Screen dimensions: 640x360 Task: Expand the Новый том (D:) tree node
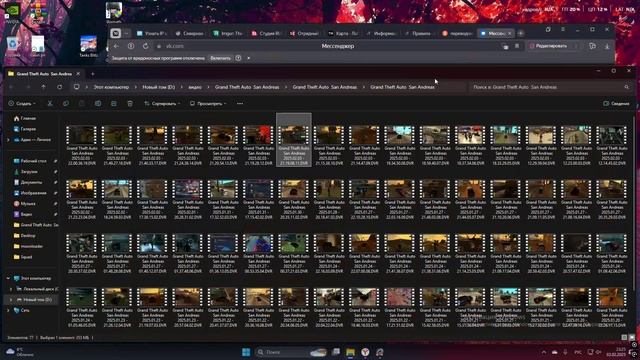pos(11,300)
